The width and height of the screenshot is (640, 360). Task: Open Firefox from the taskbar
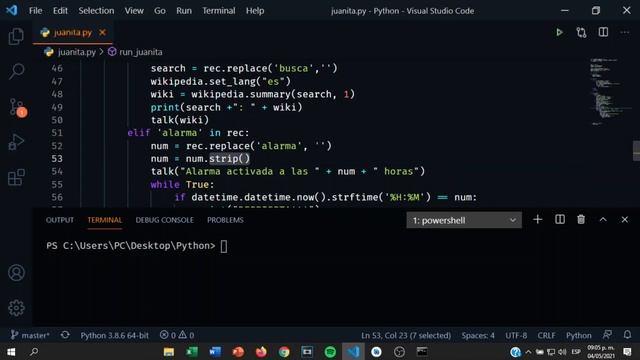(x=261, y=352)
